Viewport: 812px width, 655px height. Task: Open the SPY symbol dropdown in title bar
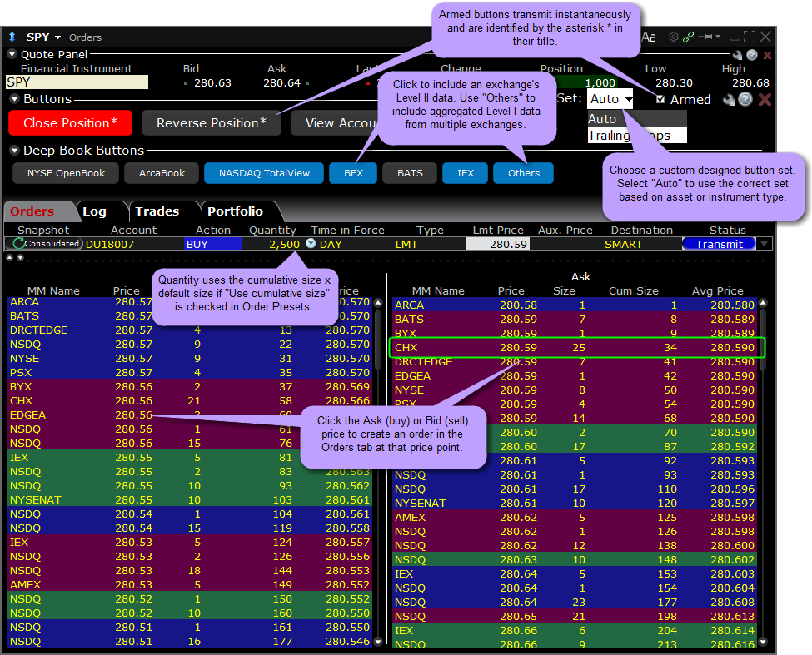pos(57,37)
